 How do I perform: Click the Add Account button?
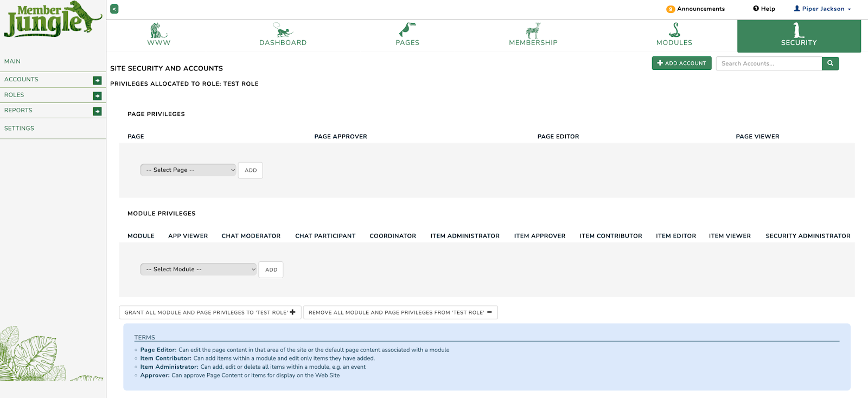pos(681,63)
